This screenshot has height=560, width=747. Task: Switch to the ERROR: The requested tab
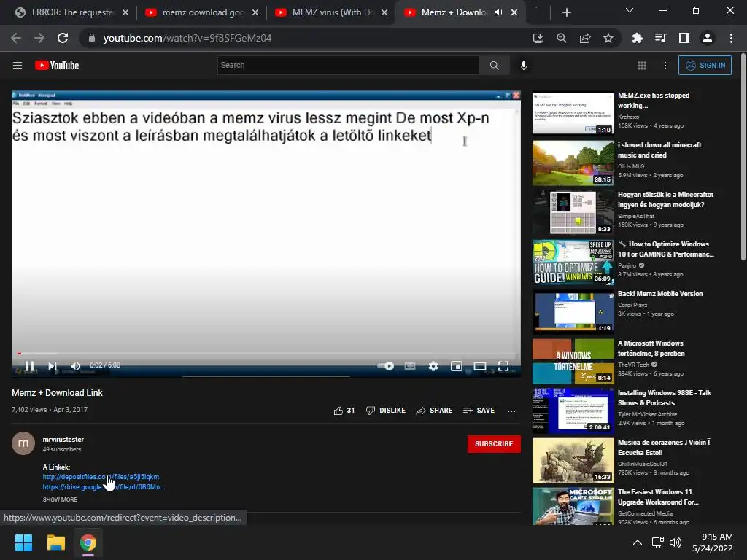(72, 12)
